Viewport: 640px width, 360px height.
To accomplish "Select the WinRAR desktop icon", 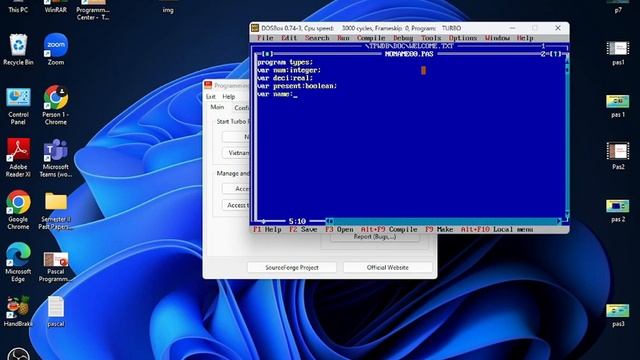I will tap(56, 7).
